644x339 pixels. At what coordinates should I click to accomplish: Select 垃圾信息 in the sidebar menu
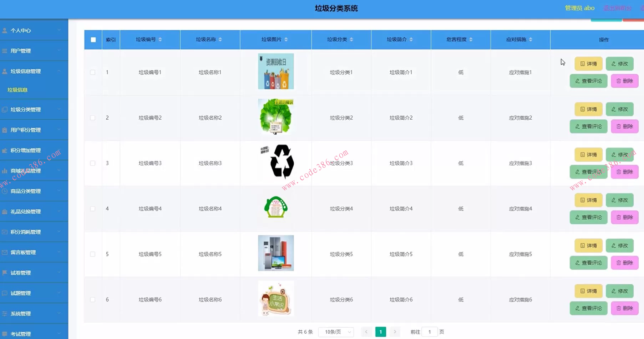17,90
